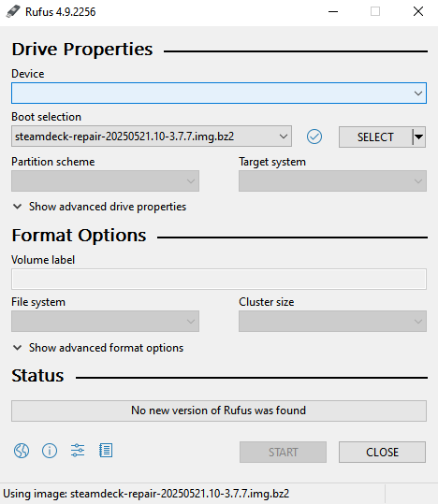Click the 'Rufus 4.9.2256' title text
438x504 pixels.
(61, 12)
